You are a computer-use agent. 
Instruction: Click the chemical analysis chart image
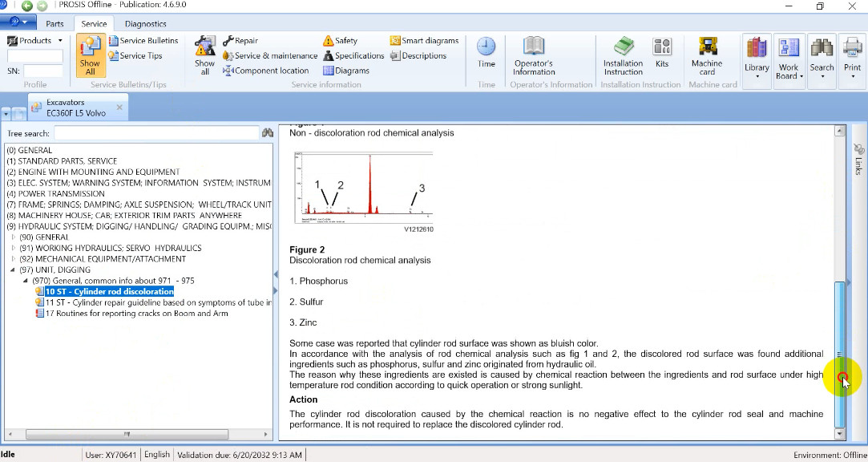point(364,188)
